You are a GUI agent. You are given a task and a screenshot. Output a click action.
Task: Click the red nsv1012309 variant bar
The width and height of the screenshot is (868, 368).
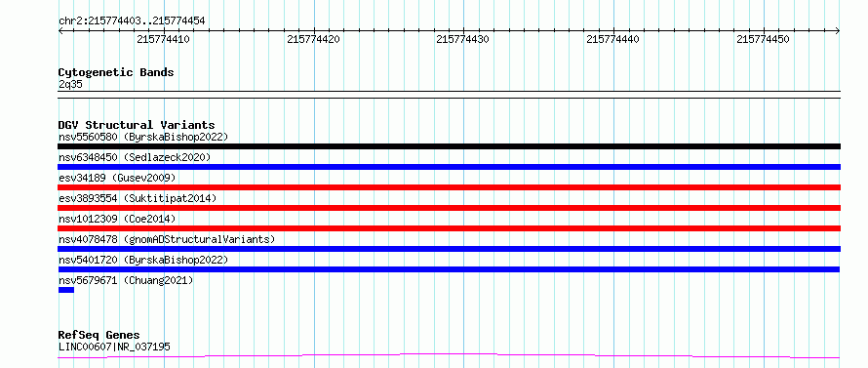tap(449, 228)
